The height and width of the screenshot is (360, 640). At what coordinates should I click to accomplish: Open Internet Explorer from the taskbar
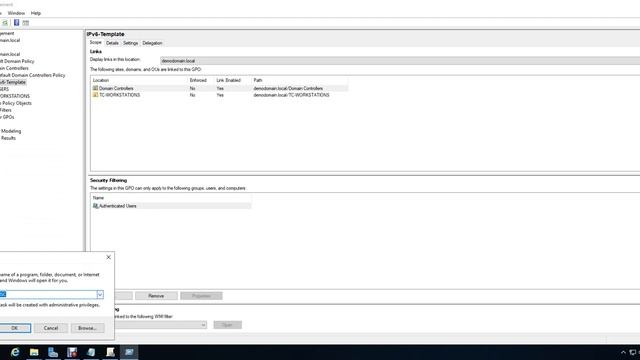click(x=15, y=352)
